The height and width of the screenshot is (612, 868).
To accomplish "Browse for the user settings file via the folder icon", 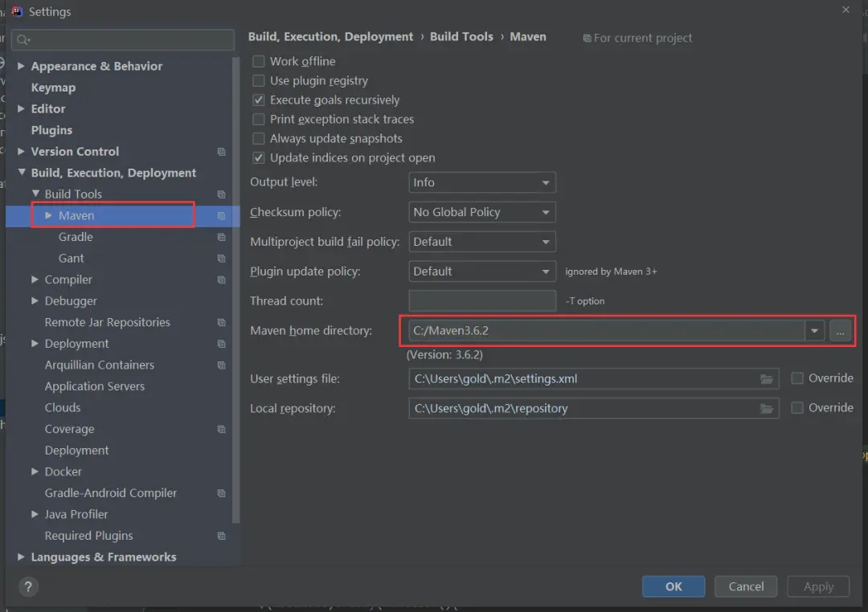I will (x=767, y=379).
